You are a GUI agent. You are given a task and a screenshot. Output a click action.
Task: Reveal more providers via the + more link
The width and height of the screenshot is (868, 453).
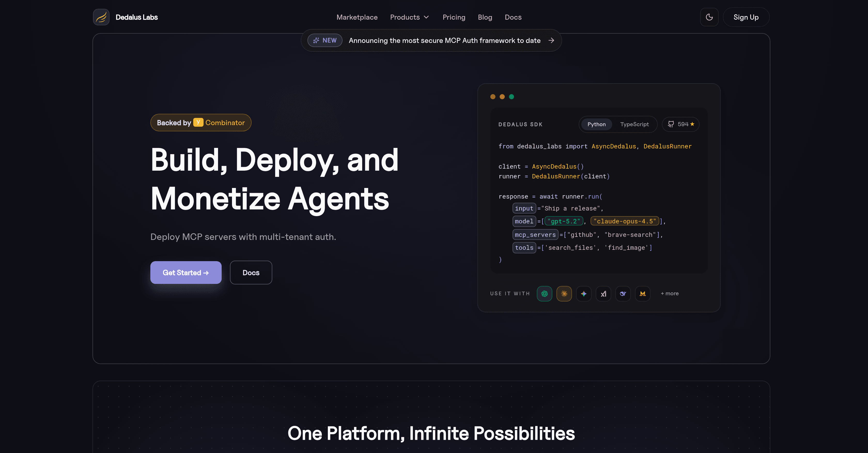670,293
